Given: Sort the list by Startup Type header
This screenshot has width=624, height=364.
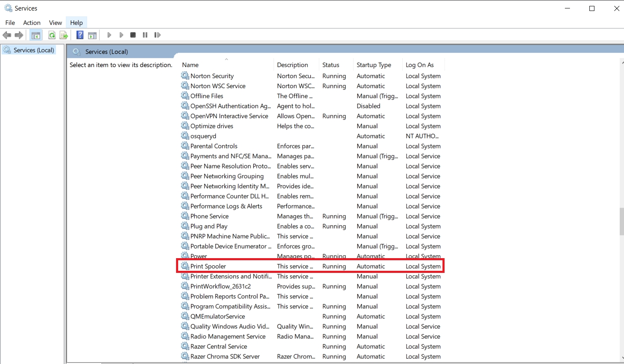Looking at the screenshot, I should click(x=374, y=65).
